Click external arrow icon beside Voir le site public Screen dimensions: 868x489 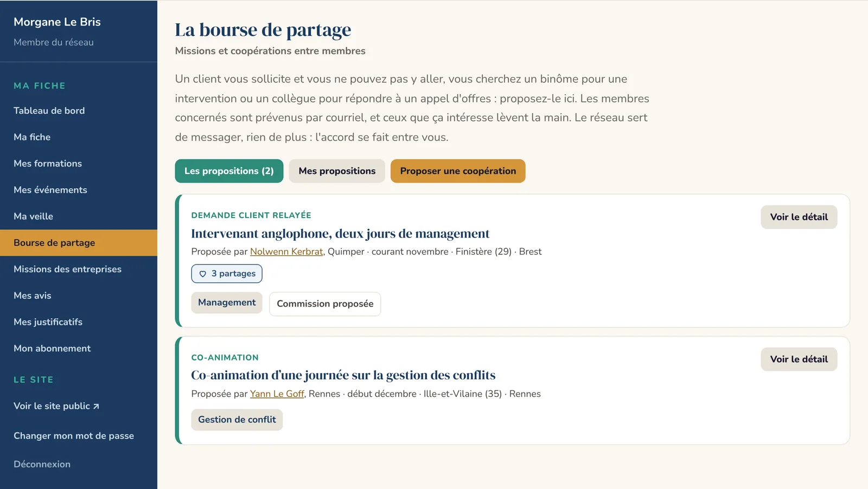pyautogui.click(x=96, y=406)
